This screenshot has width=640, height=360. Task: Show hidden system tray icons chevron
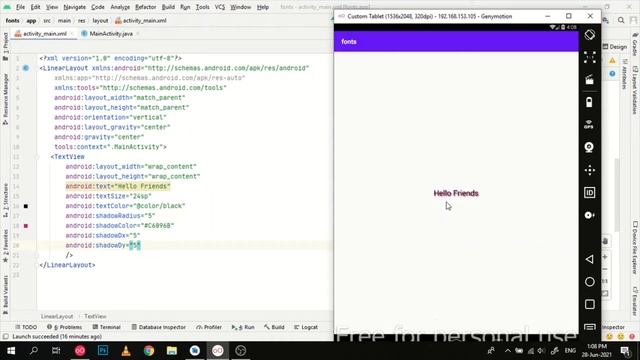click(507, 351)
